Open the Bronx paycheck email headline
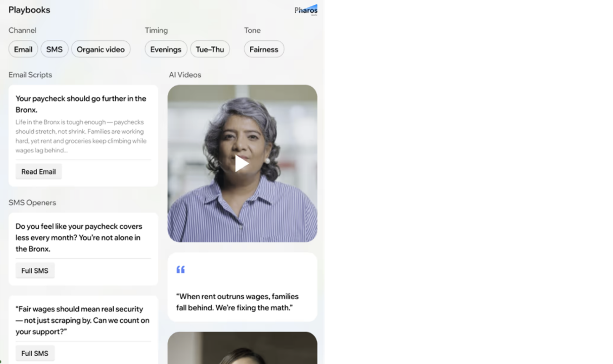 (x=80, y=104)
